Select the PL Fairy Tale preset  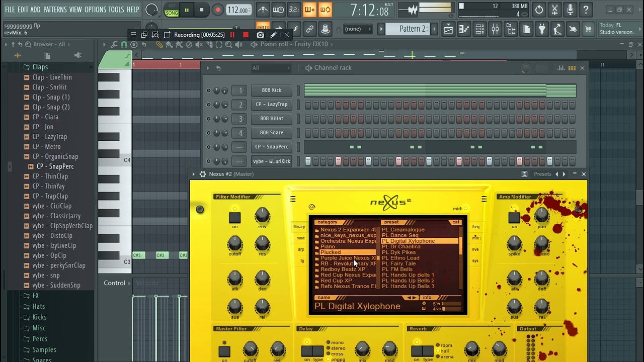click(398, 263)
